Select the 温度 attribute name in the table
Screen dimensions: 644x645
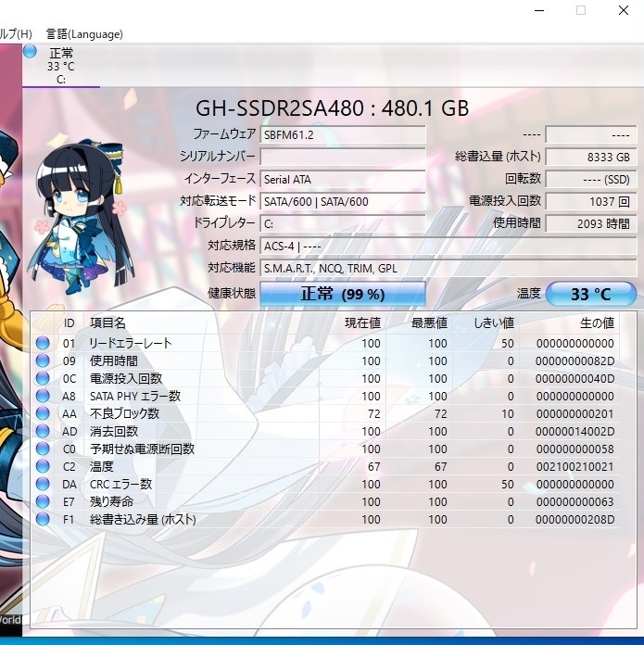[102, 466]
